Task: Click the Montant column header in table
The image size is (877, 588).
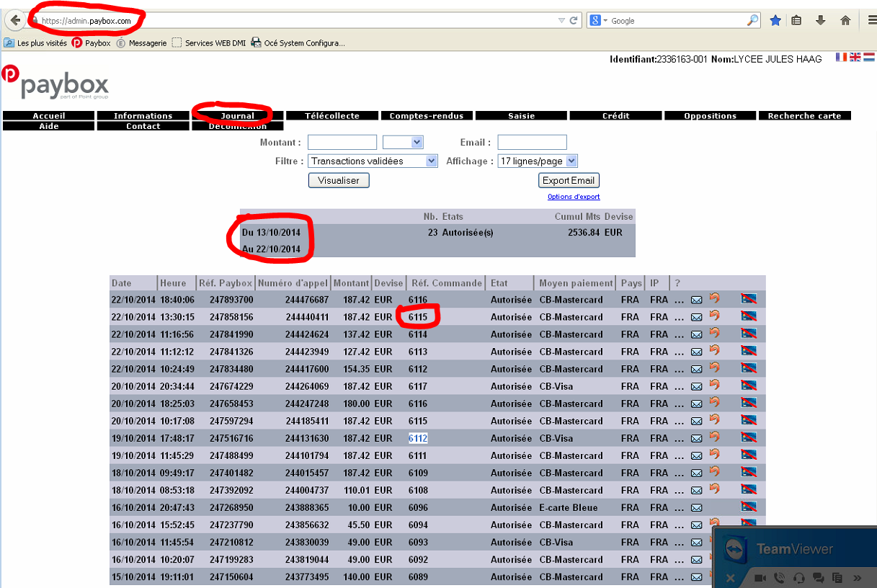Action: (x=350, y=283)
